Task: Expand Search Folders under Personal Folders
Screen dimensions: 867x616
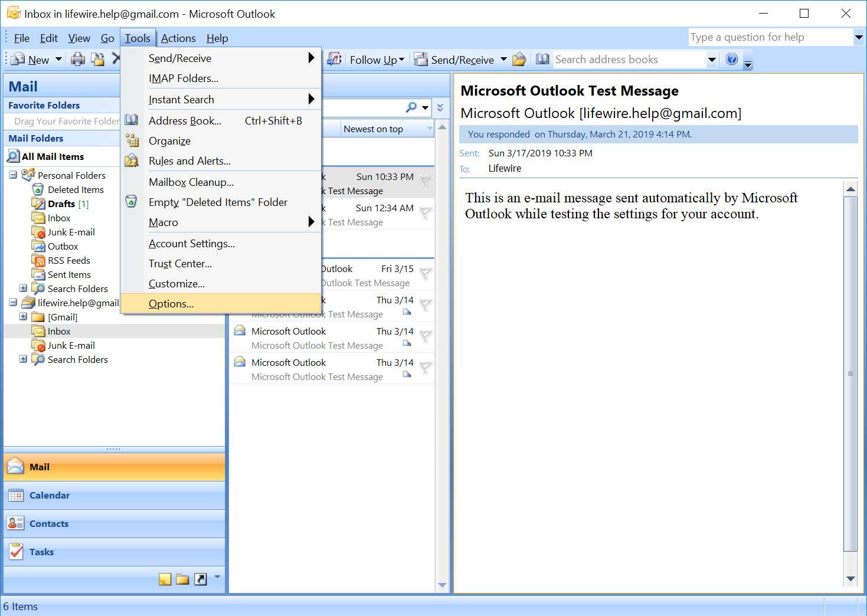Action: pyautogui.click(x=23, y=289)
